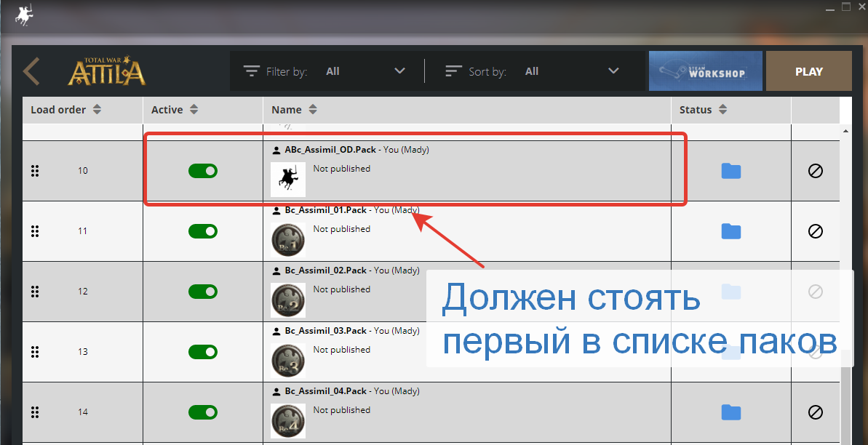This screenshot has width=868, height=445.
Task: Click the drag handle for load order 14
Action: click(x=35, y=412)
